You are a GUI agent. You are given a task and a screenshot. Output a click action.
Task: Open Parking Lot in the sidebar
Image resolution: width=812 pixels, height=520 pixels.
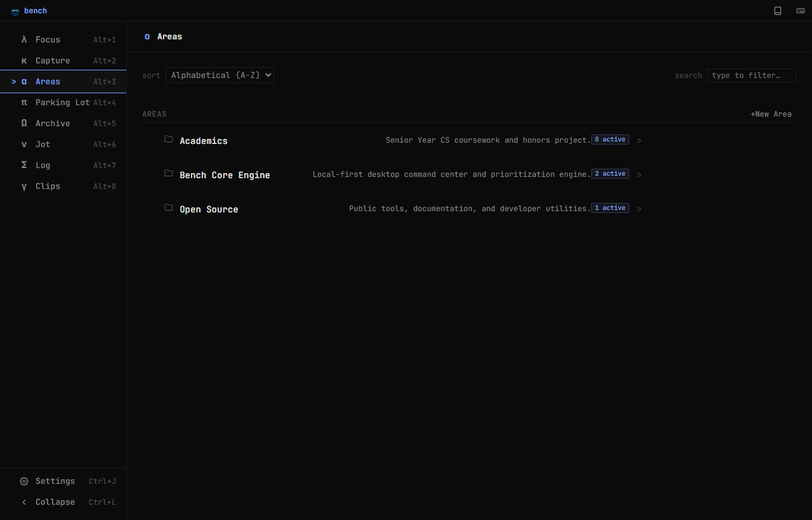point(63,102)
